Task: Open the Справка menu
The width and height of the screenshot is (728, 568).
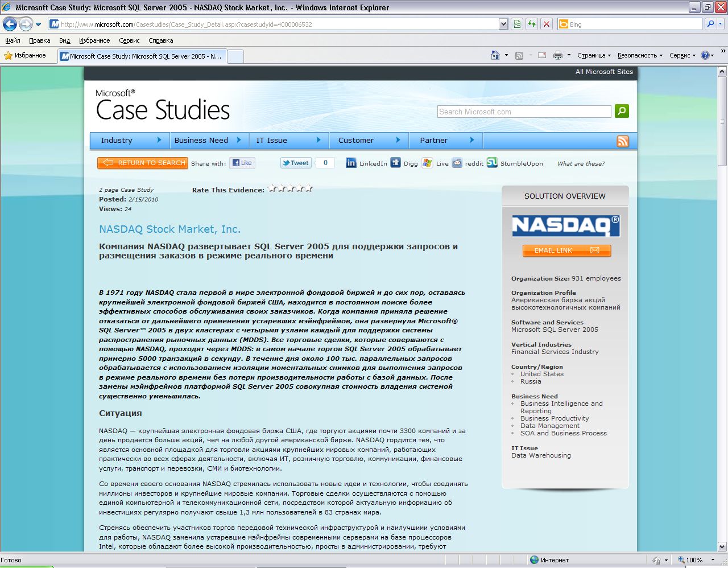Action: coord(161,40)
